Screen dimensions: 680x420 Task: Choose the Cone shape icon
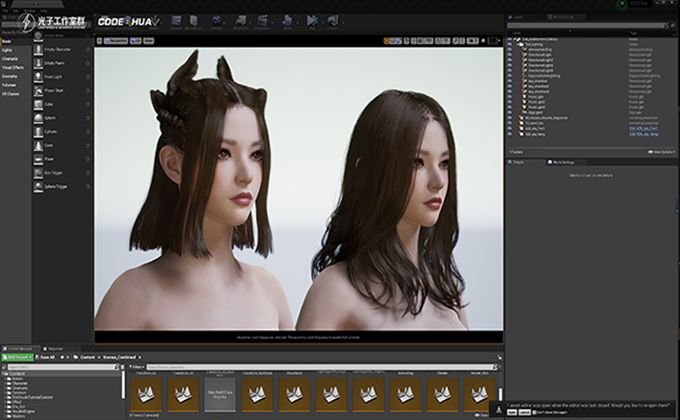38,145
